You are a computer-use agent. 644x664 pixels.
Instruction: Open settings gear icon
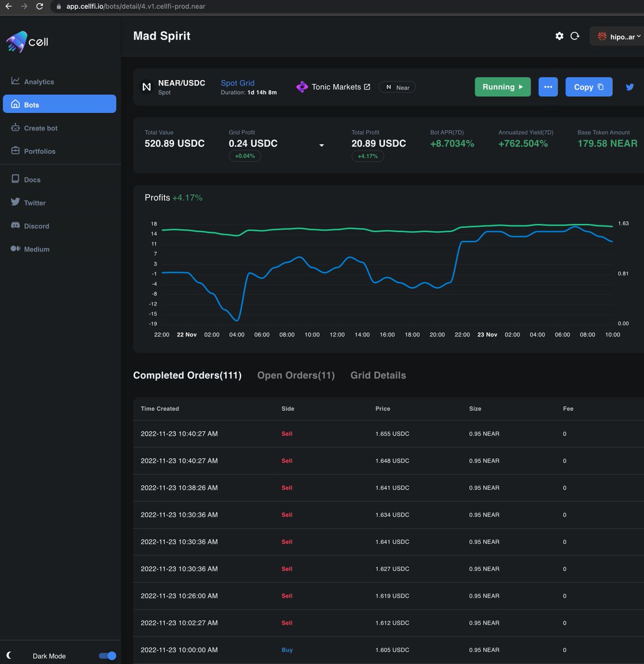click(559, 36)
